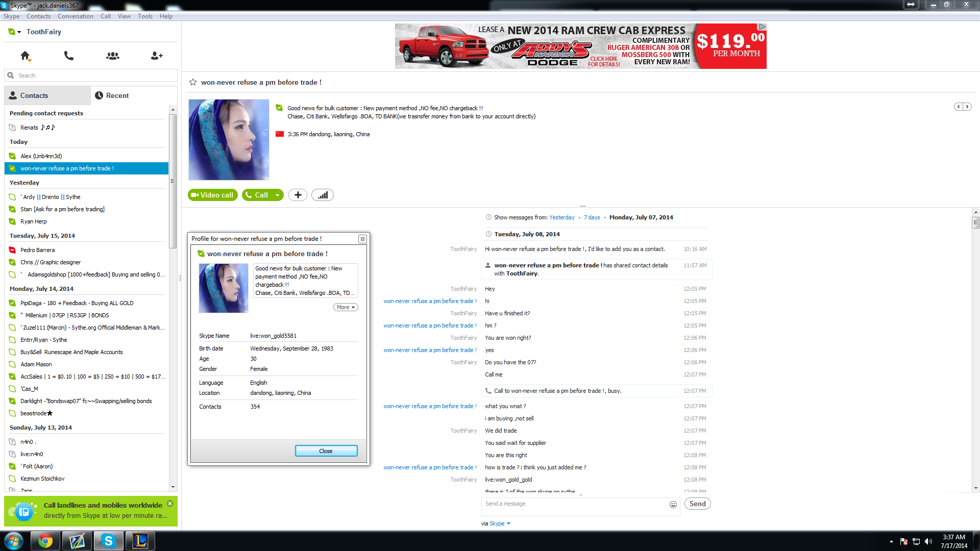Click the plus add-to-conversation button

point(298,195)
